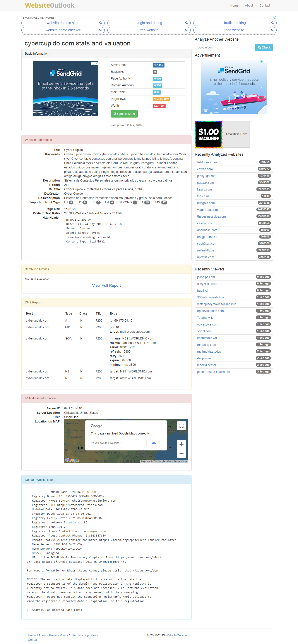
Task: Open map Terms of Use link
Action: [180, 461]
